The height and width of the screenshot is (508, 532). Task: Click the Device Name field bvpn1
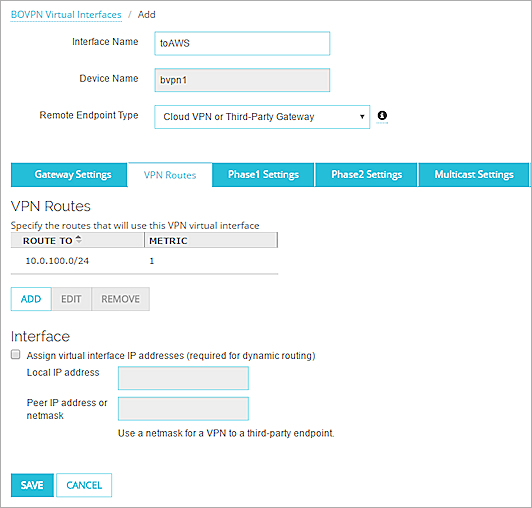coord(242,80)
